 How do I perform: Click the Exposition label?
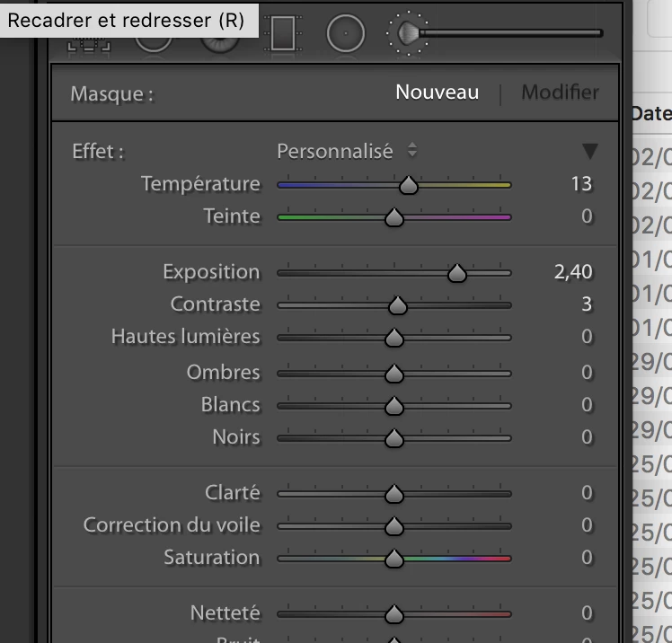coord(211,272)
